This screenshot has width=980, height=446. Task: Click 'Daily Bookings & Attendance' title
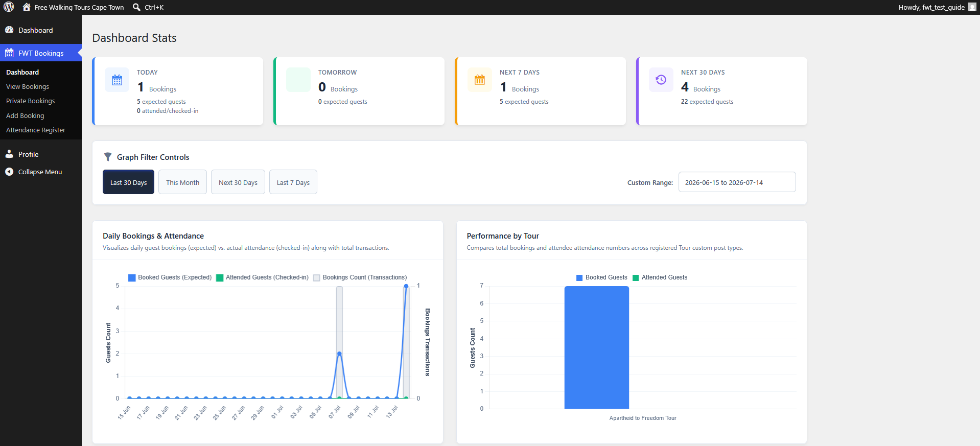point(153,236)
